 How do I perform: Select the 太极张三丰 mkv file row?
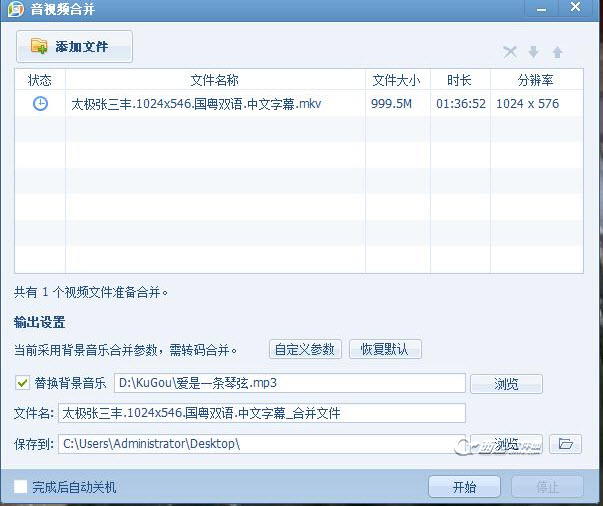click(x=299, y=103)
